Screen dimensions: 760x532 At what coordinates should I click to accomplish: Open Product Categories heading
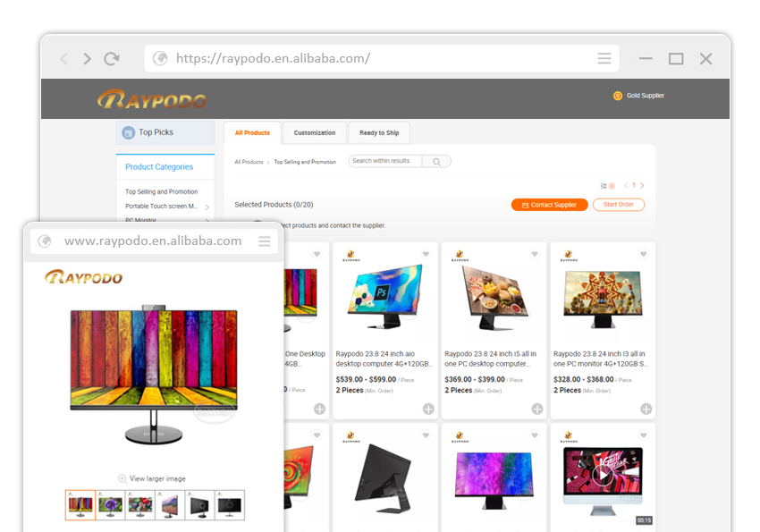pos(159,166)
